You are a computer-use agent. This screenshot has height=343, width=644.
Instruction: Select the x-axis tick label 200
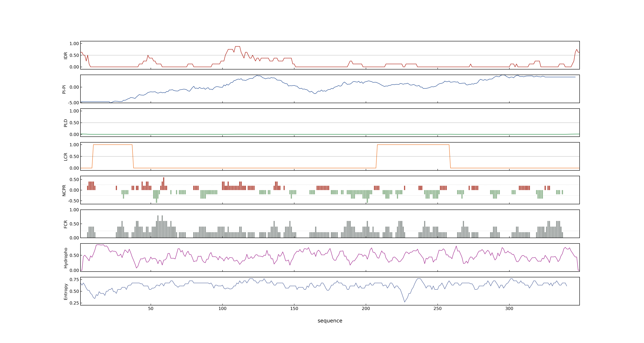pos(366,309)
